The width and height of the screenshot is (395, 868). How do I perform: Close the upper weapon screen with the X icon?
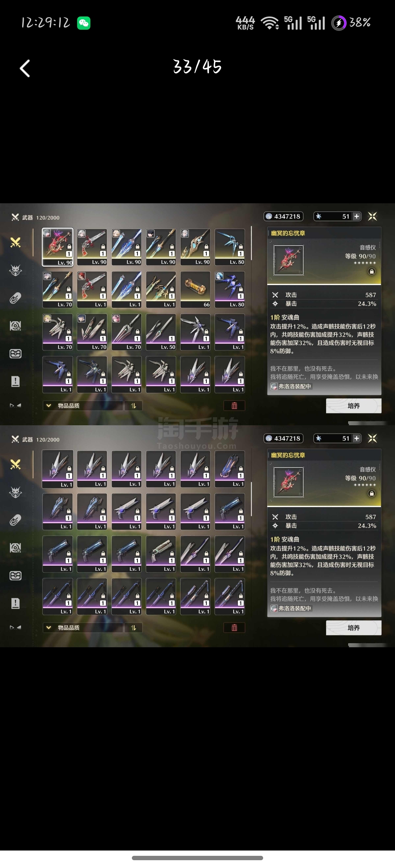(x=372, y=216)
